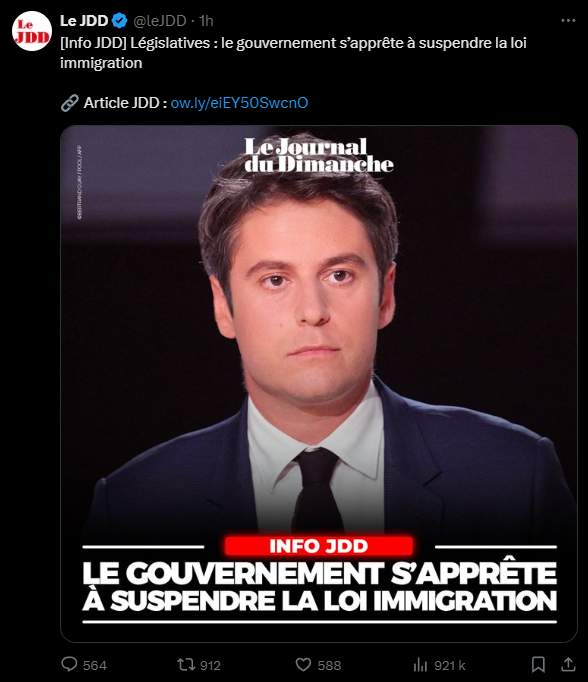Click the 564 replies count
This screenshot has width=588, height=682.
click(95, 665)
